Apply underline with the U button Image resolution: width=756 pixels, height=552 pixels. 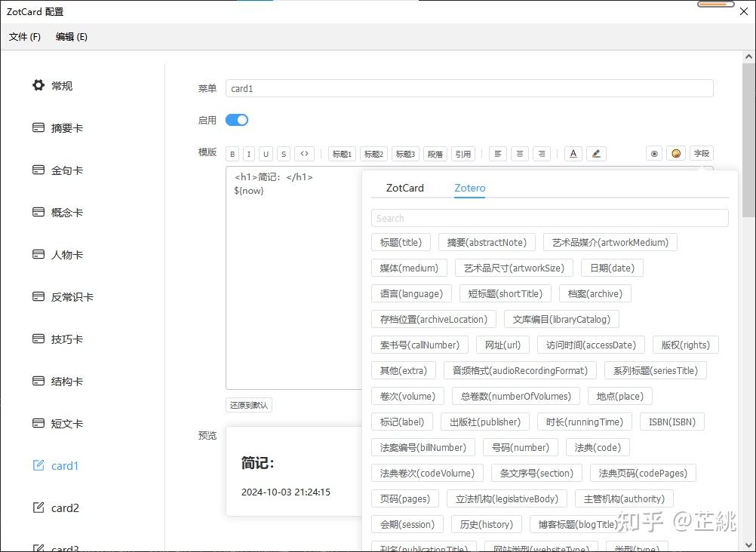[x=266, y=154]
